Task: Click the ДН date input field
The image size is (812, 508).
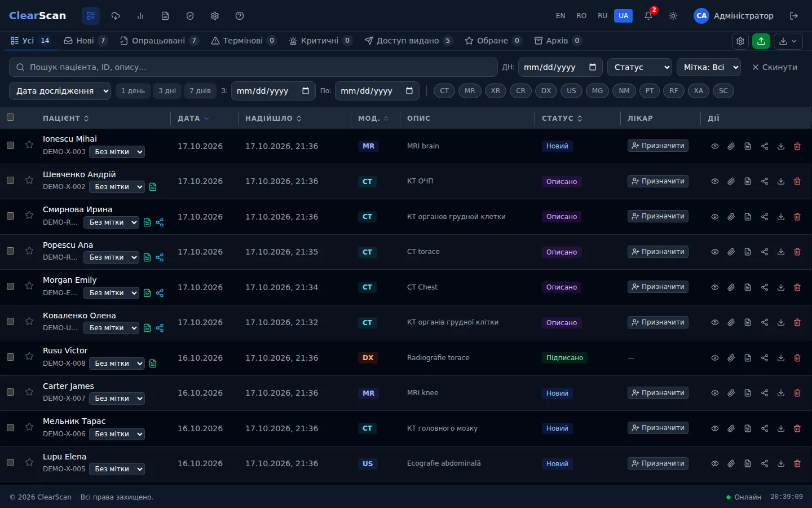Action: point(560,67)
